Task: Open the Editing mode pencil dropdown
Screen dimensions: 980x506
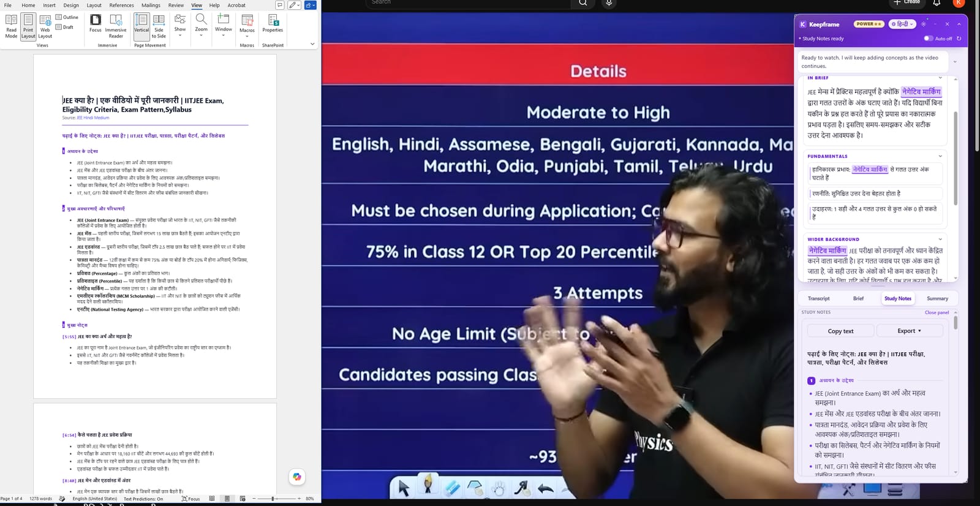Action: click(x=294, y=5)
